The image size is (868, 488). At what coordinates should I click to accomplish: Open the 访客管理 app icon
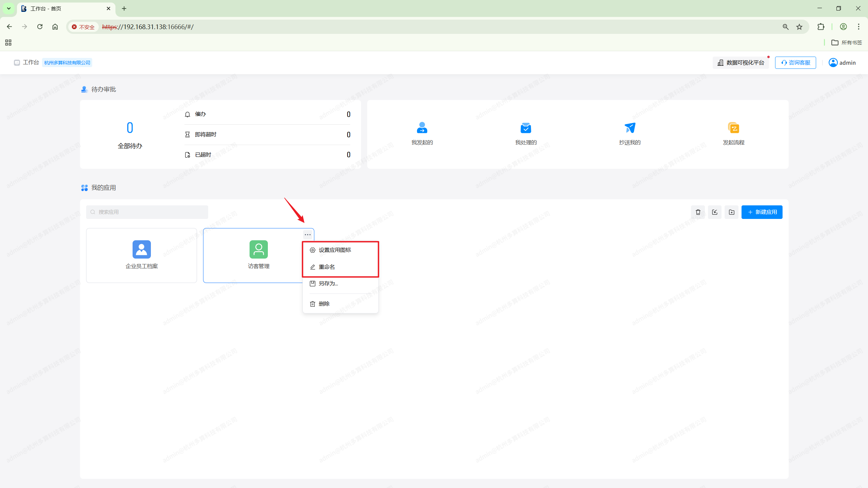pos(258,249)
